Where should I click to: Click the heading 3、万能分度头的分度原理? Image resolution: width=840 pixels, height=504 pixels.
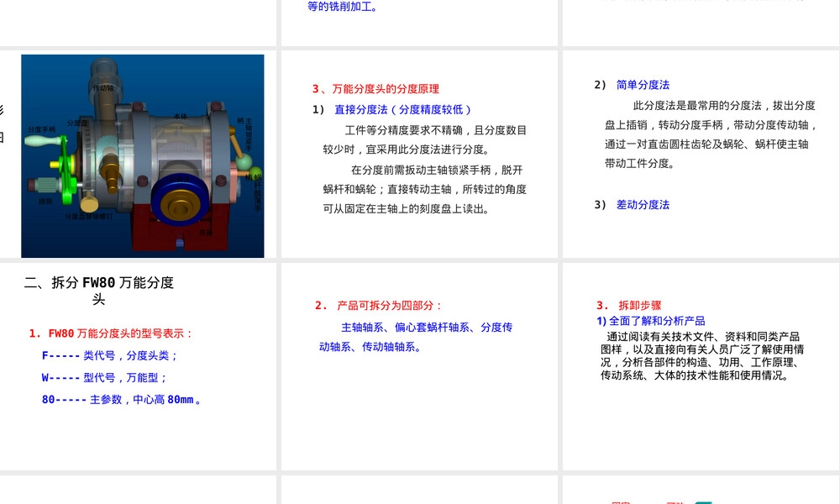pyautogui.click(x=375, y=89)
